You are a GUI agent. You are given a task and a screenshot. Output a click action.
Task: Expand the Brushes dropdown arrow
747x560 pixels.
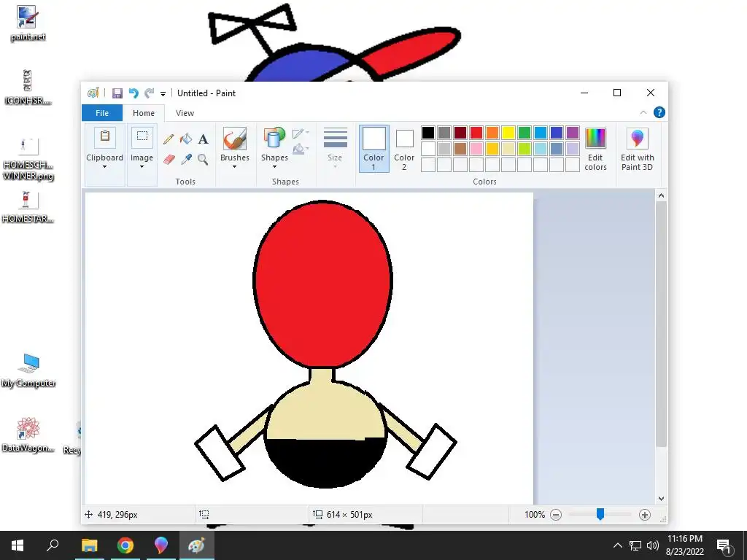point(234,167)
